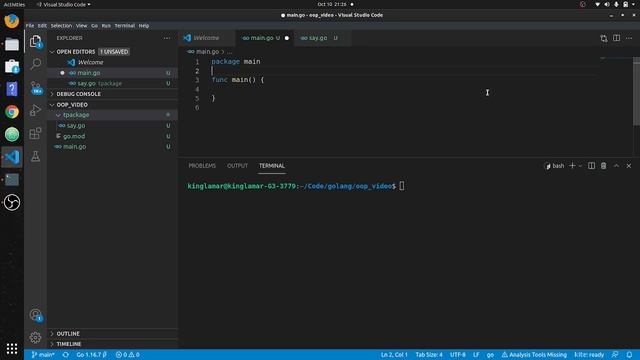This screenshot has height=360, width=640.
Task: Open the Terminal menu
Action: (x=124, y=25)
